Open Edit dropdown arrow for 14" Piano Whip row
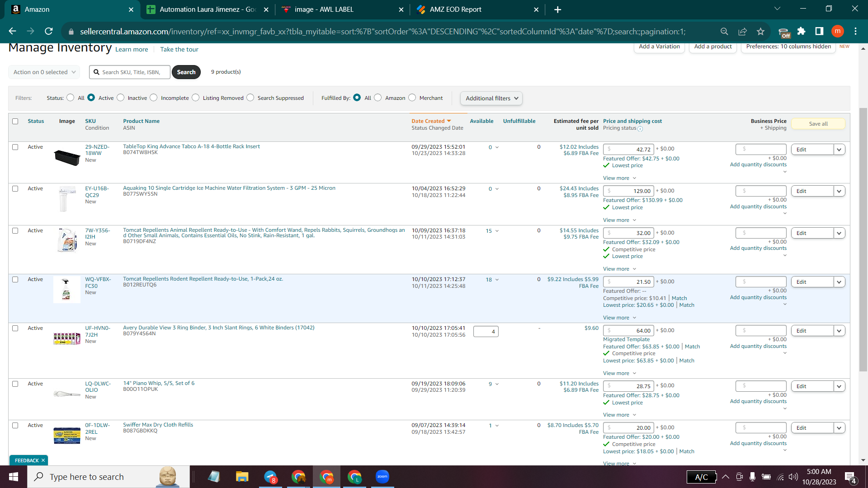 pos(840,386)
